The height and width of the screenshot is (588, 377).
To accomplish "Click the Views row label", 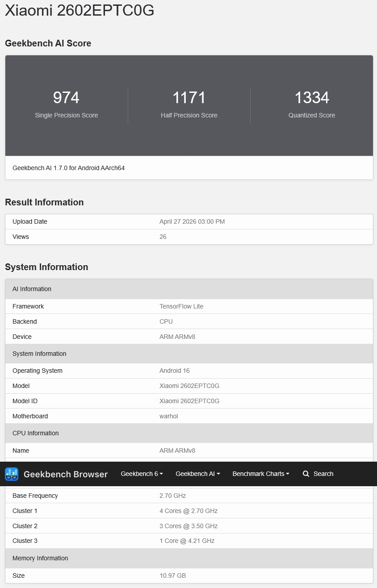I will click(x=21, y=237).
